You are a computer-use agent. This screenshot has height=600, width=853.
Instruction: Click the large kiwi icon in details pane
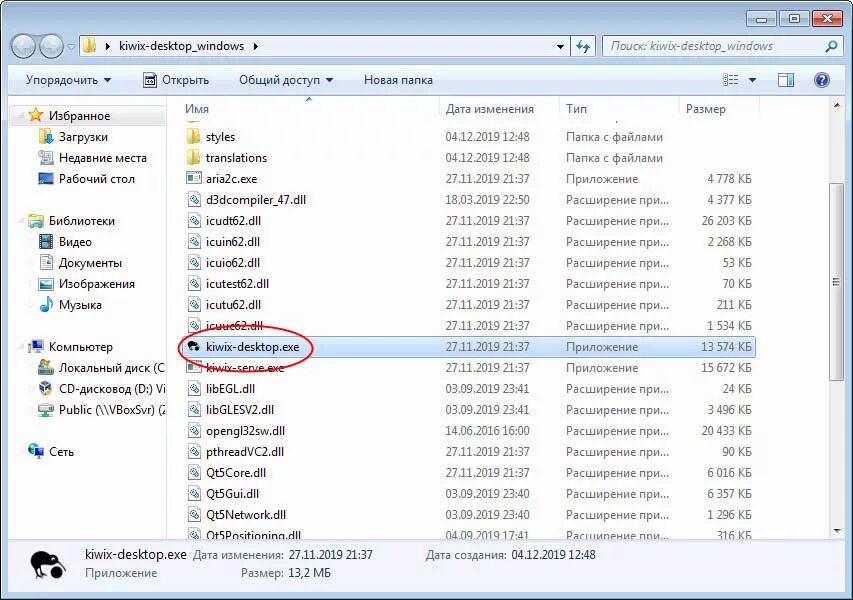click(x=48, y=564)
